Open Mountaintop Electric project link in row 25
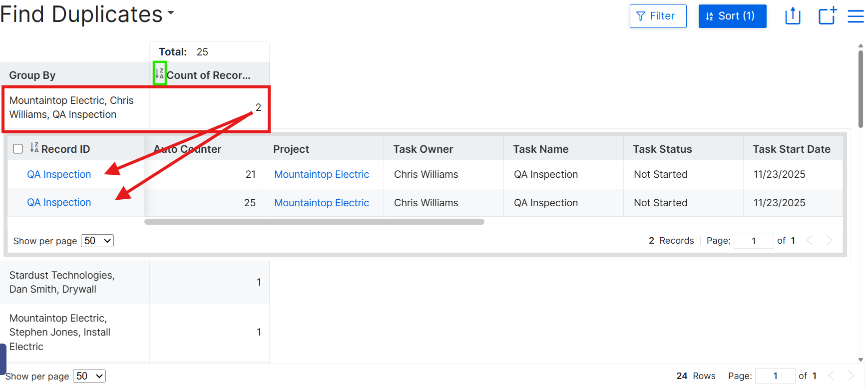 tap(322, 203)
